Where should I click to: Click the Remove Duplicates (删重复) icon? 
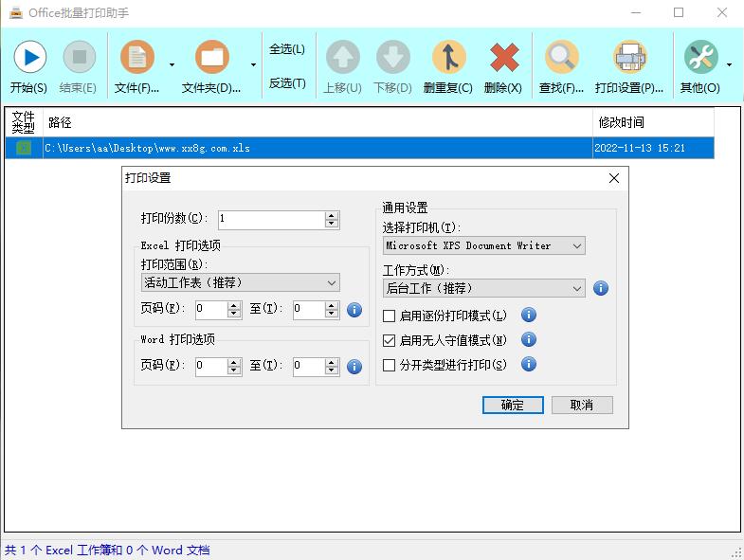click(448, 58)
